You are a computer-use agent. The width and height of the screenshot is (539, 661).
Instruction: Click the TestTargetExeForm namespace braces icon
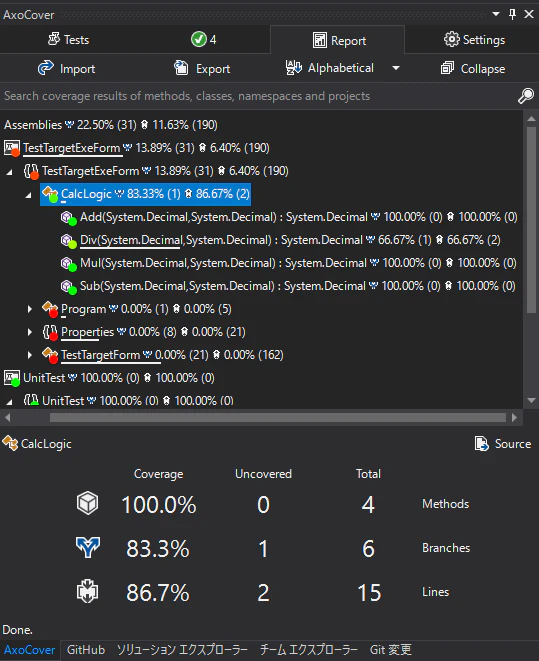pyautogui.click(x=31, y=171)
